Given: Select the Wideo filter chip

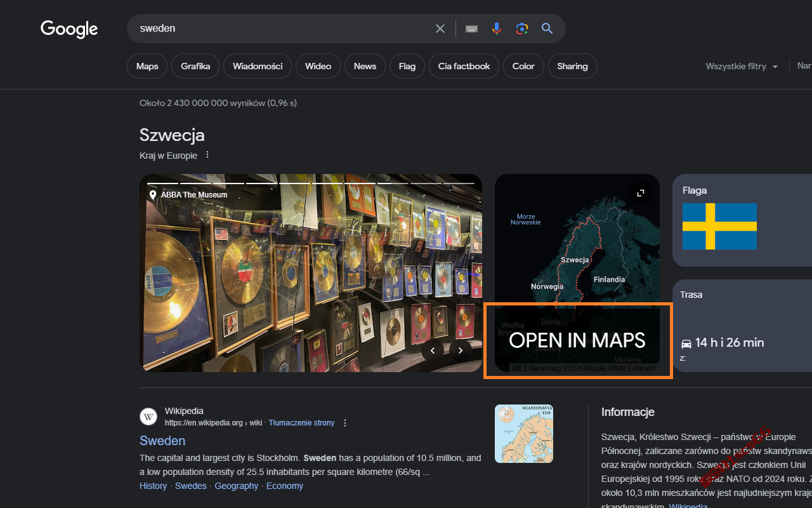Looking at the screenshot, I should coord(318,66).
